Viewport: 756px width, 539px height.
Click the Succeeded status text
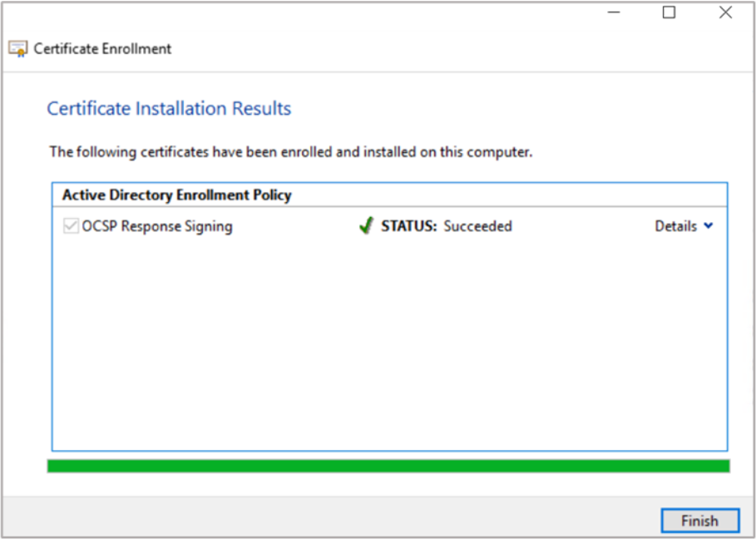tap(477, 226)
